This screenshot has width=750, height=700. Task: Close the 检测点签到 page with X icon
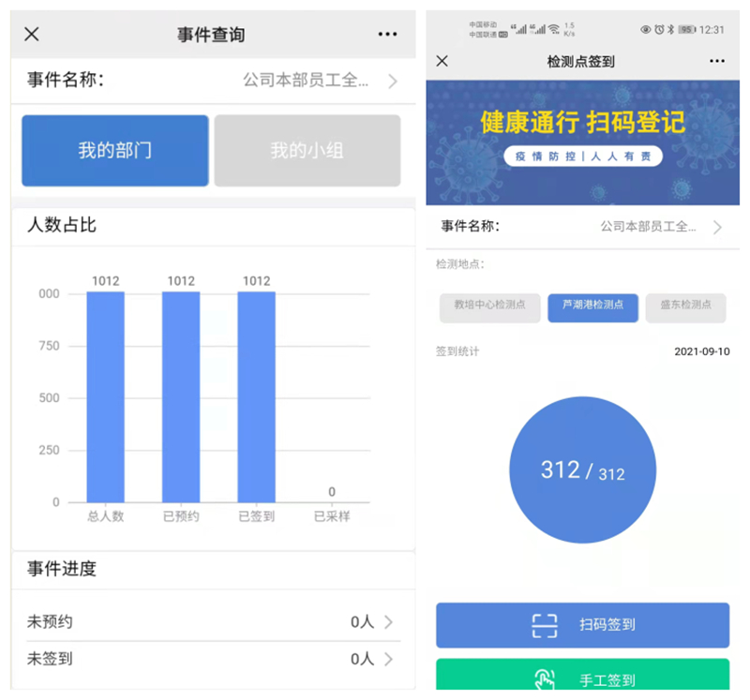pyautogui.click(x=442, y=61)
